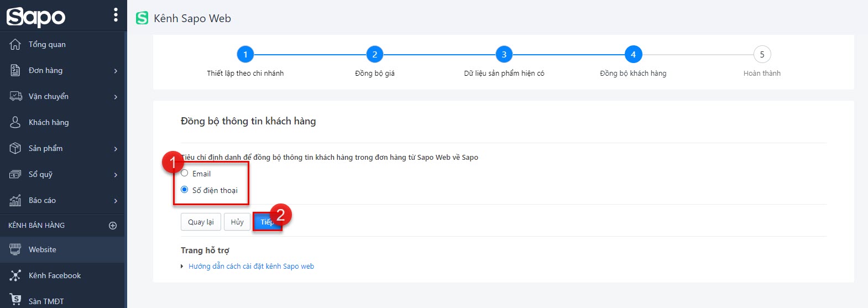Screen dimensions: 868x308
Task: Open Tổng quan in the sidebar
Action: tap(62, 44)
